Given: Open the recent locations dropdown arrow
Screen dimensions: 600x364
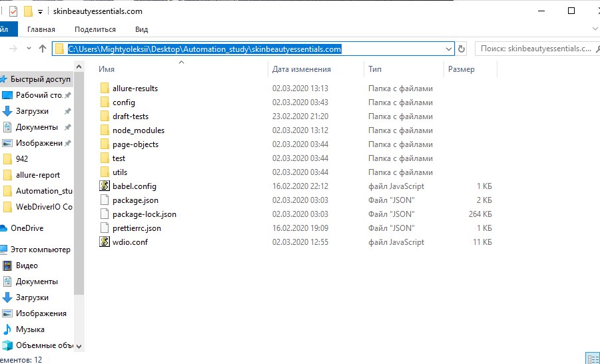Looking at the screenshot, I should pos(29,49).
